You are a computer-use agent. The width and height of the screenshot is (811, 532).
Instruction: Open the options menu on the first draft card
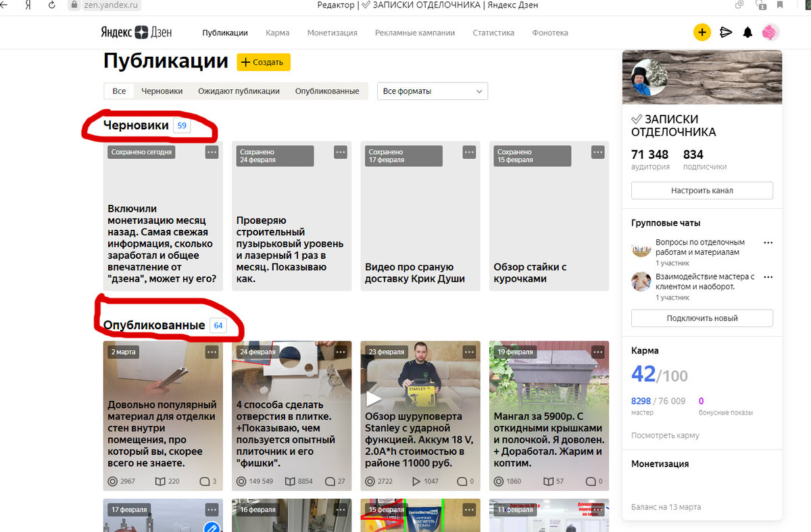coord(212,152)
